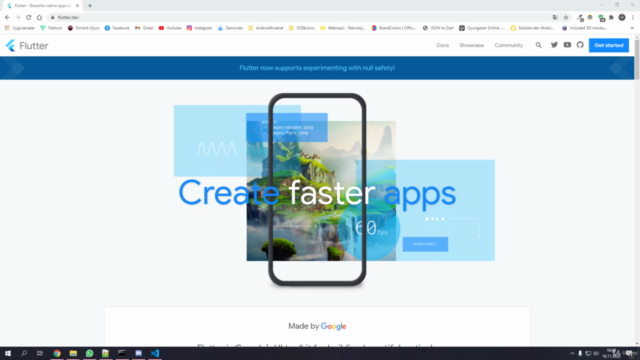
Task: Click the 'Made by Google' text
Action: [317, 326]
